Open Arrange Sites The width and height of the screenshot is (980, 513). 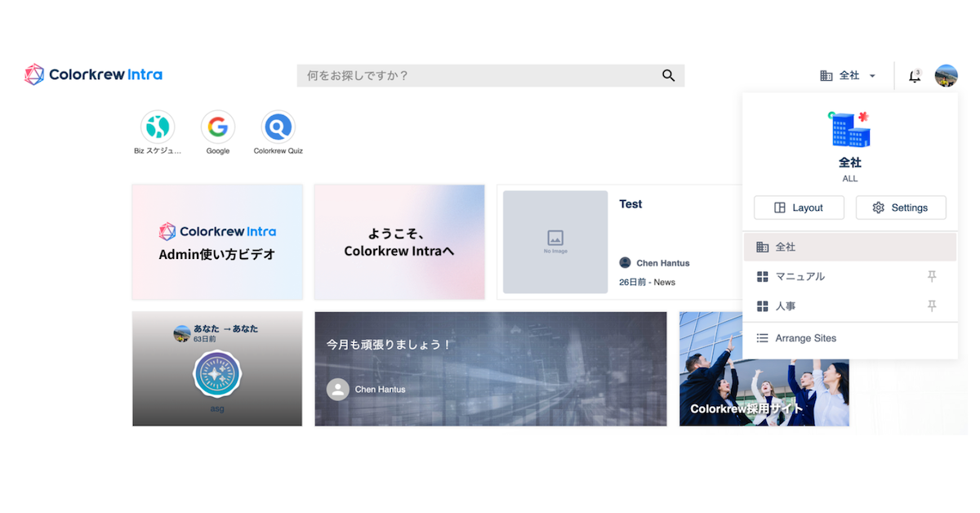point(805,338)
